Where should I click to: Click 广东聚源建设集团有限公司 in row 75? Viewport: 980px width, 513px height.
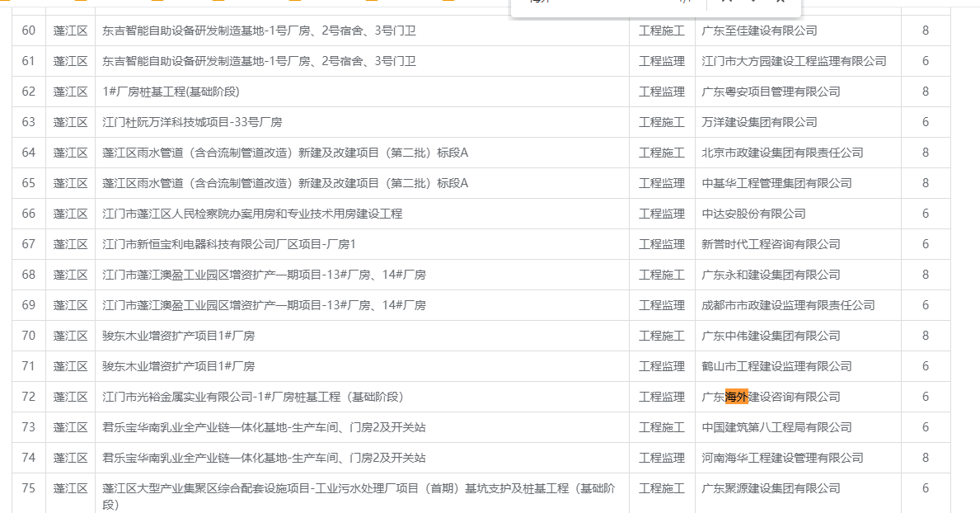tap(770, 488)
